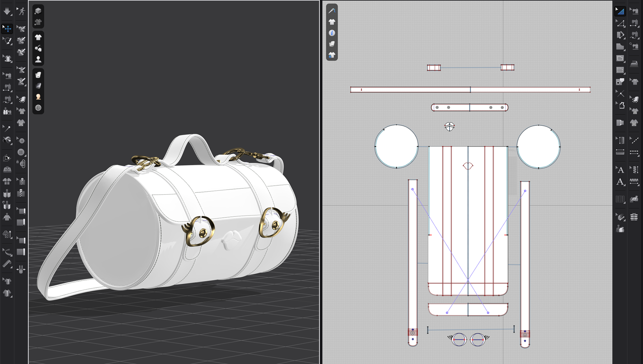Screen dimensions: 643x364
Task: Expand the globe environment display options
Action: tap(38, 108)
